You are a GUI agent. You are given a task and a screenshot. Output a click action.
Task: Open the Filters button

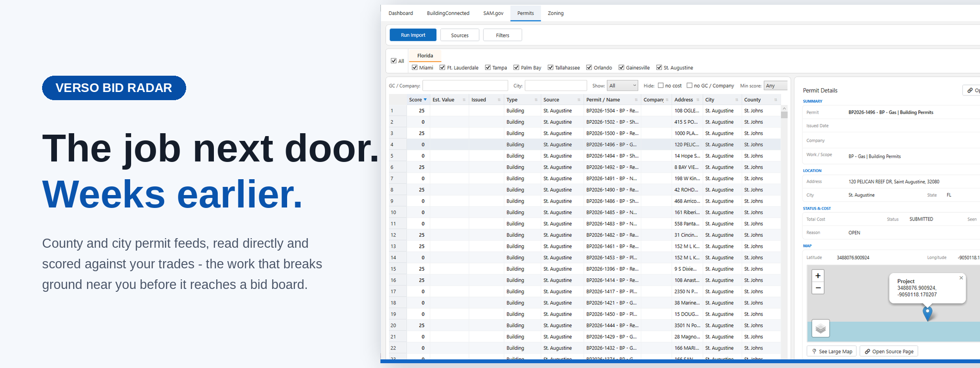click(x=502, y=35)
